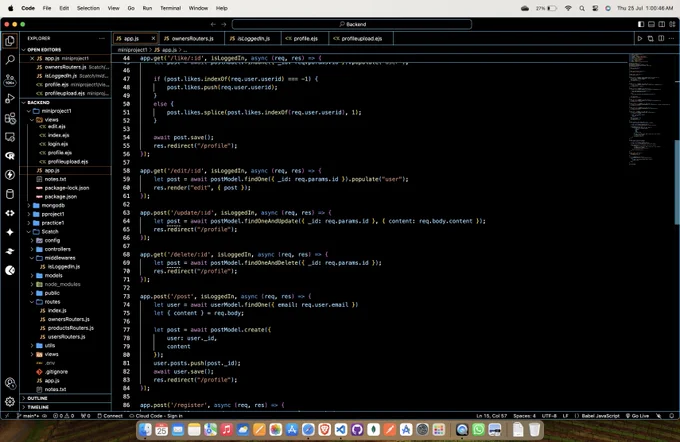Screen dimensions: 680x442
Task: Open the Source Control view
Action: [x=10, y=80]
